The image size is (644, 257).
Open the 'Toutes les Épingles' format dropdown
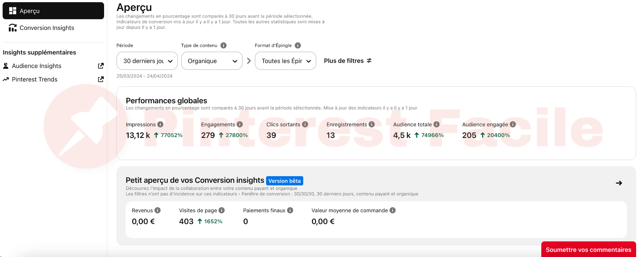285,61
